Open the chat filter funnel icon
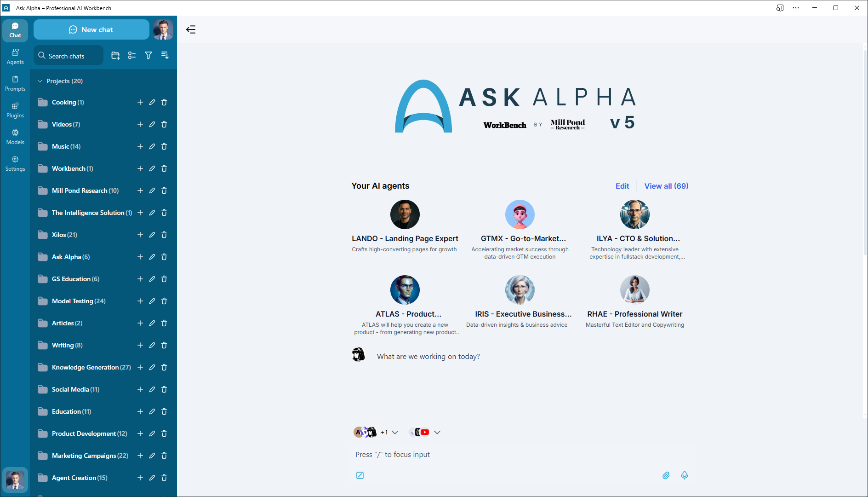The height and width of the screenshot is (497, 868). pos(148,56)
